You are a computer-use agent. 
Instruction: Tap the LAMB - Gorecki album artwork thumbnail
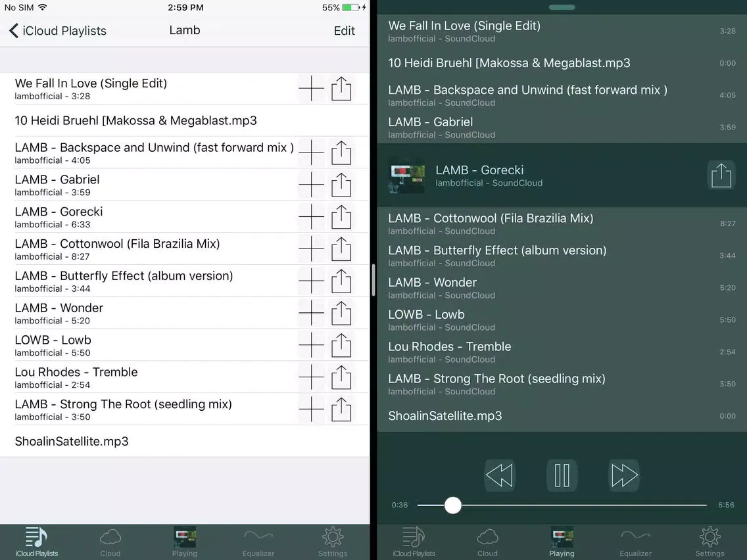(406, 175)
